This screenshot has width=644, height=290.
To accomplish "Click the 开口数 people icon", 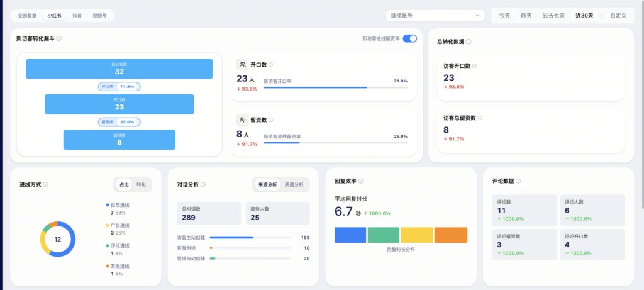I will (x=243, y=64).
